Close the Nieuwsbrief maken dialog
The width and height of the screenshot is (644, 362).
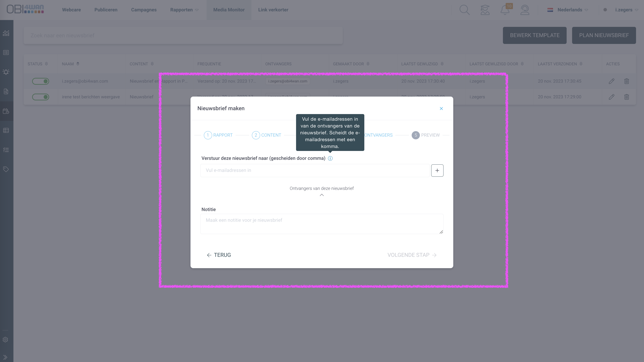[x=441, y=108]
